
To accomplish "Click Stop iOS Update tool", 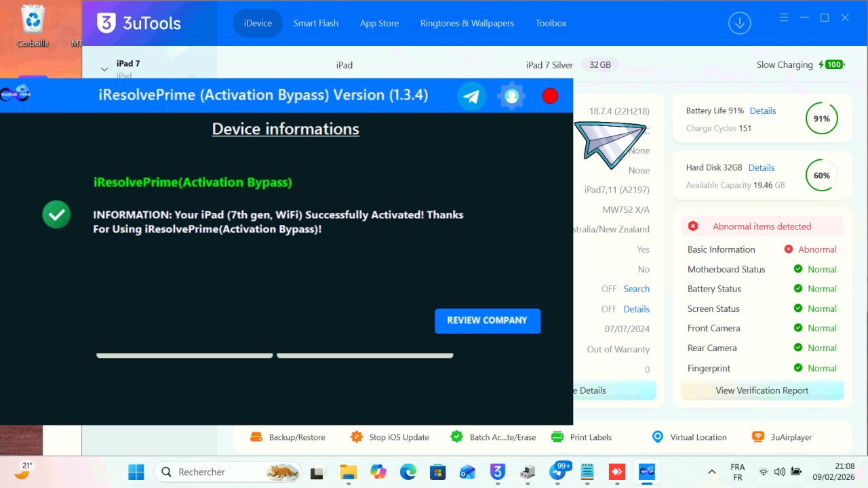I will pos(389,437).
